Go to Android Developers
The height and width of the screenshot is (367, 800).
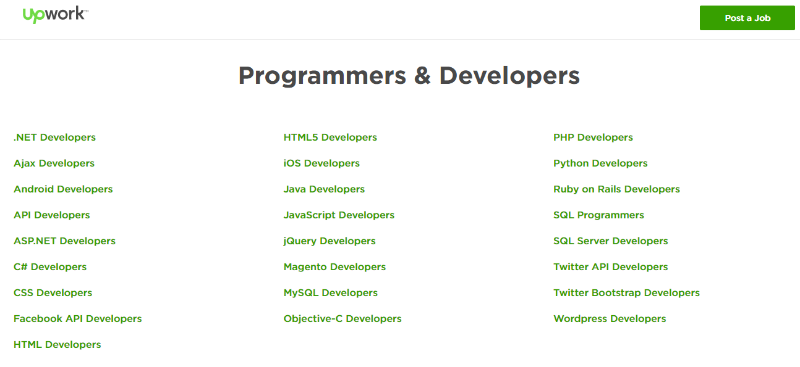63,189
